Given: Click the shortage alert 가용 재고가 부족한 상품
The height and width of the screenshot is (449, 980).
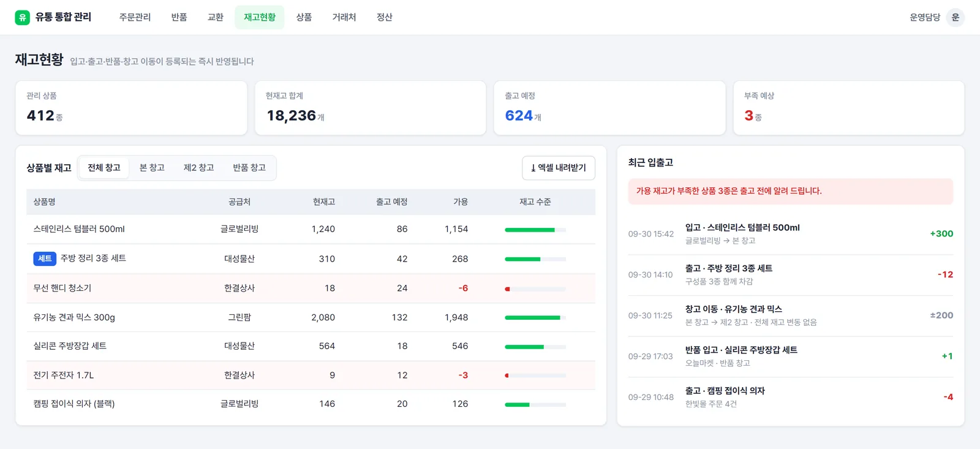Looking at the screenshot, I should pyautogui.click(x=791, y=191).
